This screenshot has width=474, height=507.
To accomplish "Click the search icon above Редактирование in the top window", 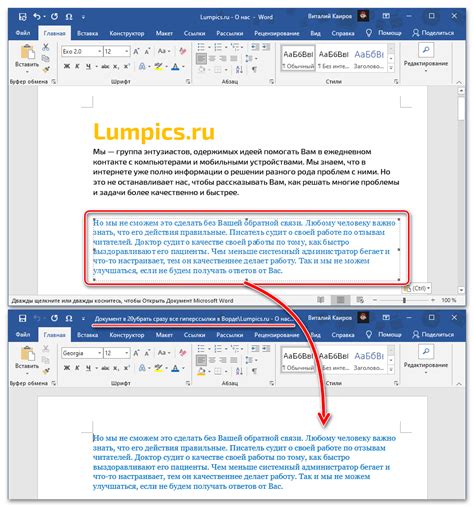I will click(426, 50).
